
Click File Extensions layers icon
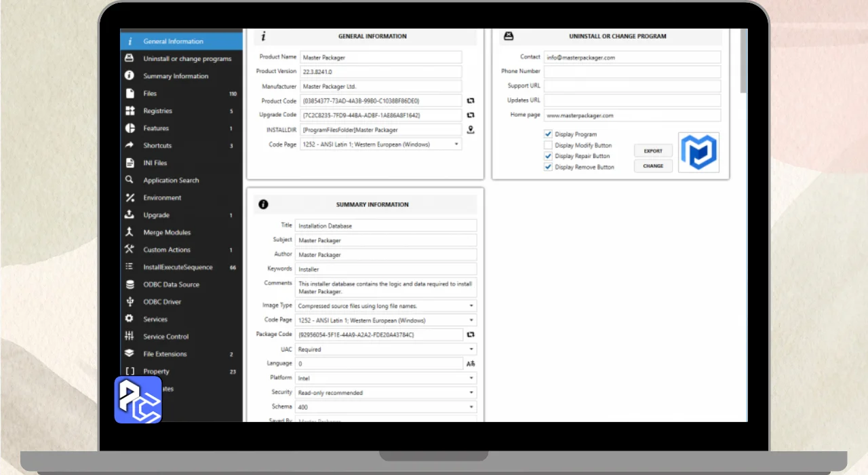click(130, 354)
